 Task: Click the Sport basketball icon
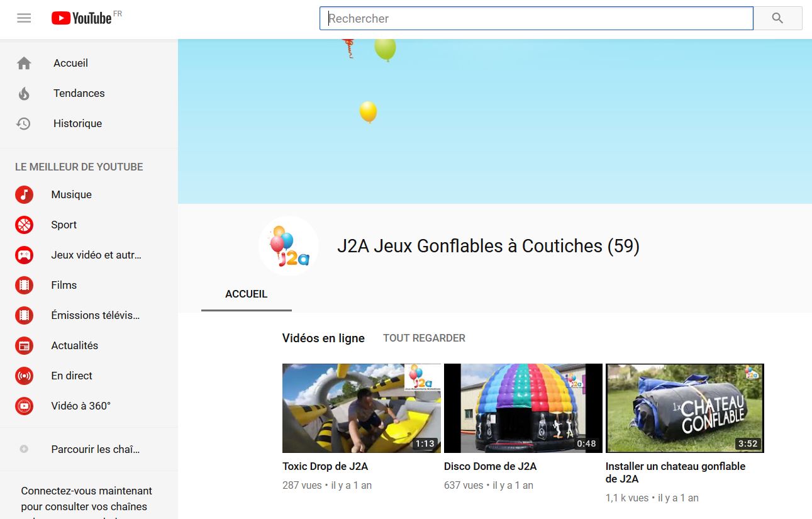(24, 225)
